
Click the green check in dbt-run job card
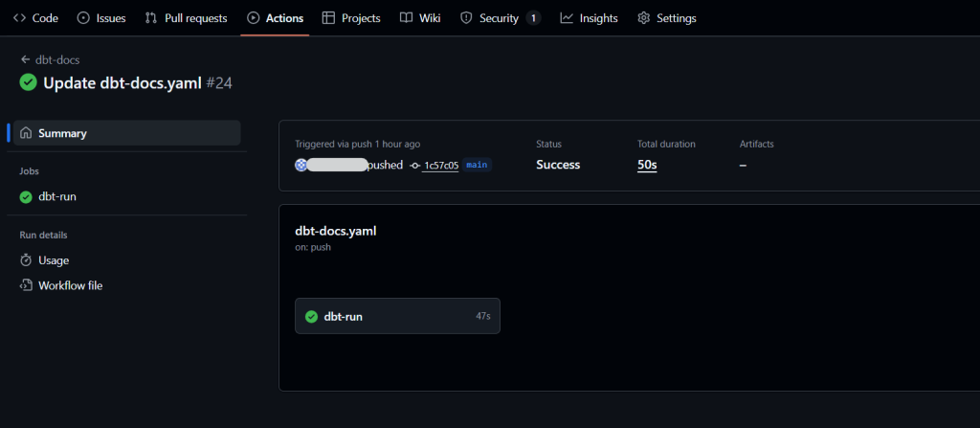[x=311, y=317]
